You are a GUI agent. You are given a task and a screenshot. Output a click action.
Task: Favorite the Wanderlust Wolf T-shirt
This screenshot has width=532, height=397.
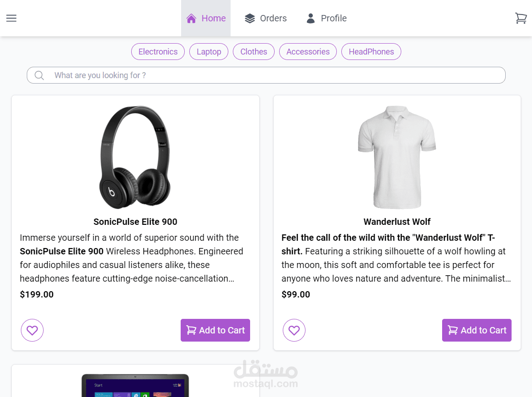tap(294, 330)
